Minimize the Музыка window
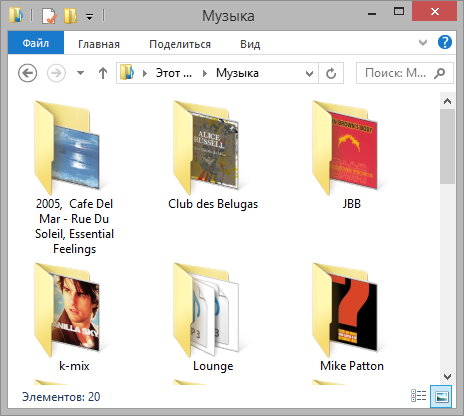This screenshot has height=416, width=464. (x=372, y=13)
